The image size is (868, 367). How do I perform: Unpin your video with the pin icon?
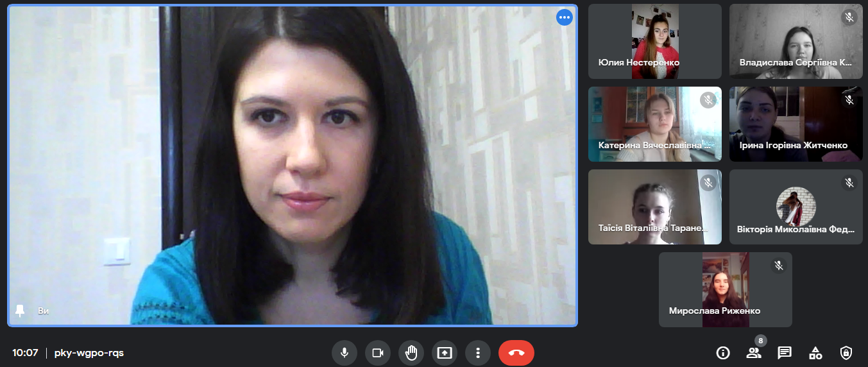click(21, 311)
